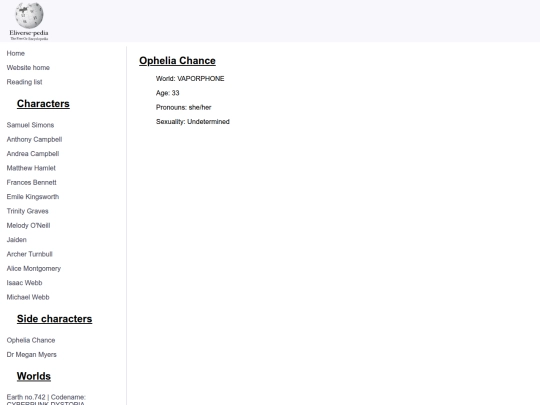Select Andrea Campbell in sidebar
Image resolution: width=540 pixels, height=405 pixels.
(x=33, y=154)
